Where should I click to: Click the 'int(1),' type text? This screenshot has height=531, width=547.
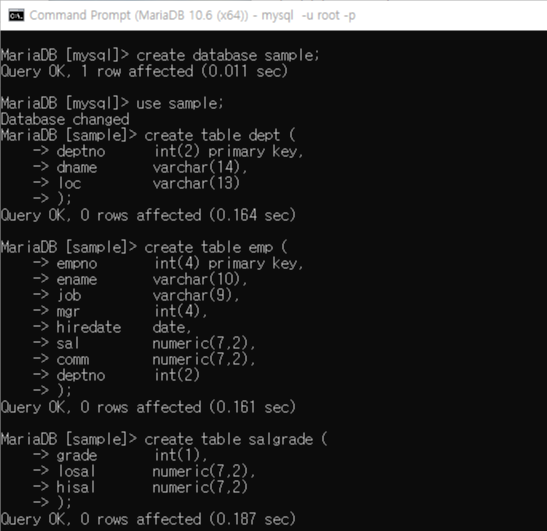(x=181, y=455)
